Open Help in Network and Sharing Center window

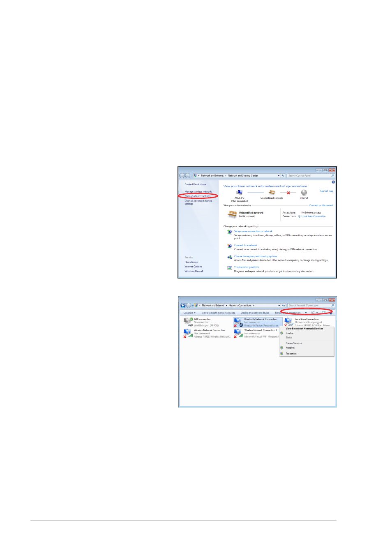click(333, 182)
